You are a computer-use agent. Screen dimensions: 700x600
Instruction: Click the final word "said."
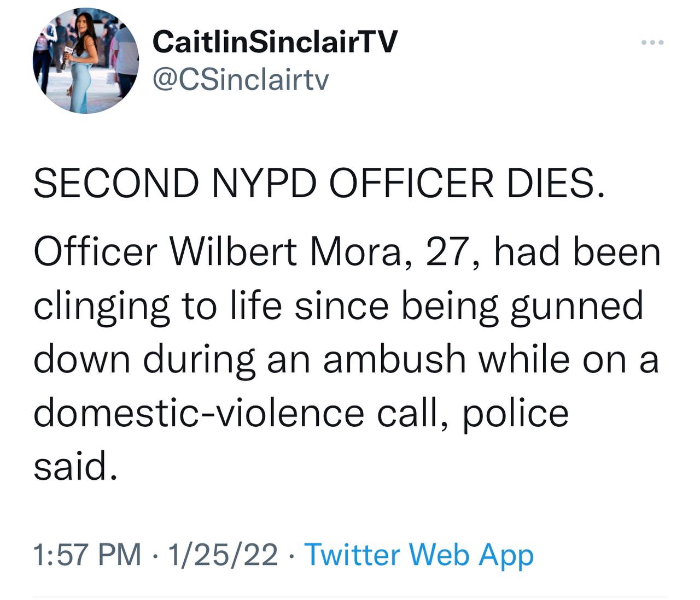tap(75, 467)
